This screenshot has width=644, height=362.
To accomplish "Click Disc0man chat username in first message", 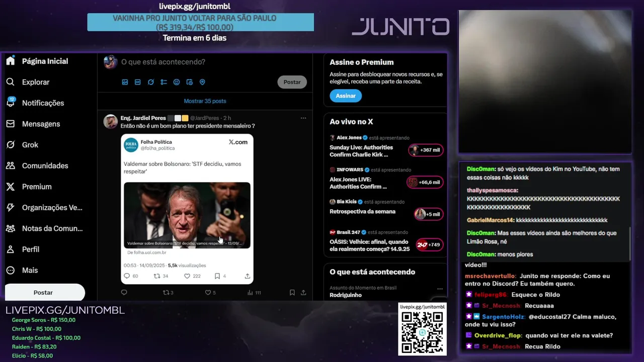I will pos(481,169).
